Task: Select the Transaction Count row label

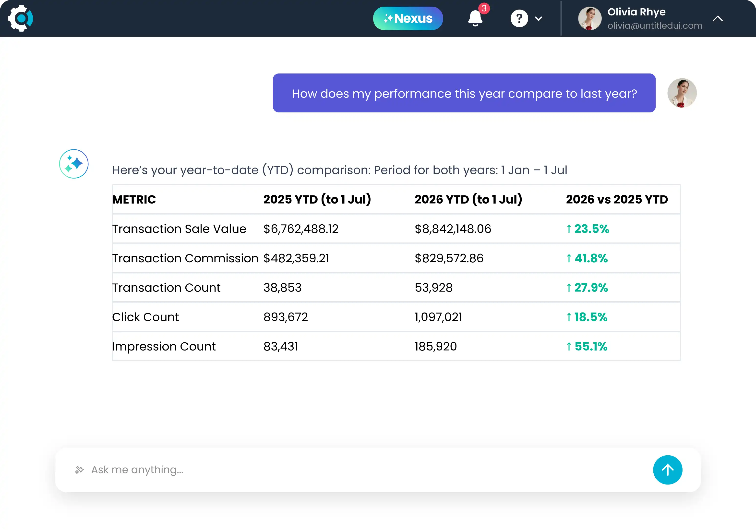Action: (166, 288)
